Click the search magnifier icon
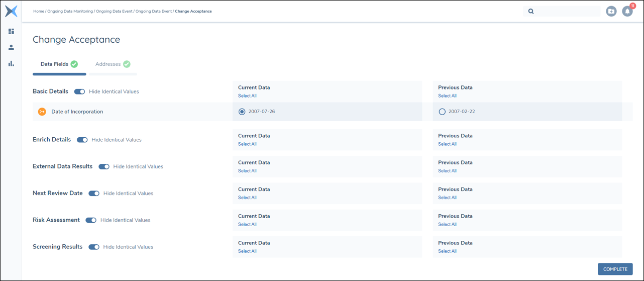Screen dimensions: 644x281 pyautogui.click(x=531, y=11)
